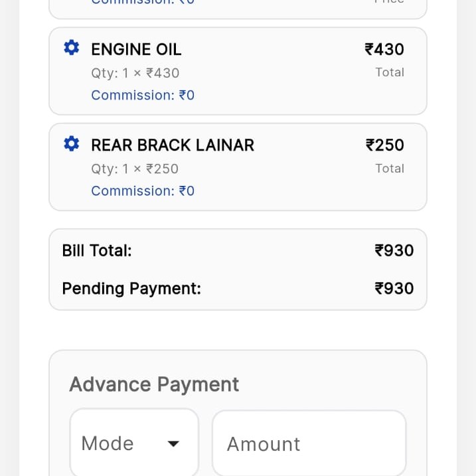
Task: Click the Qty: 1 × ₹430 line
Action: coord(135,73)
